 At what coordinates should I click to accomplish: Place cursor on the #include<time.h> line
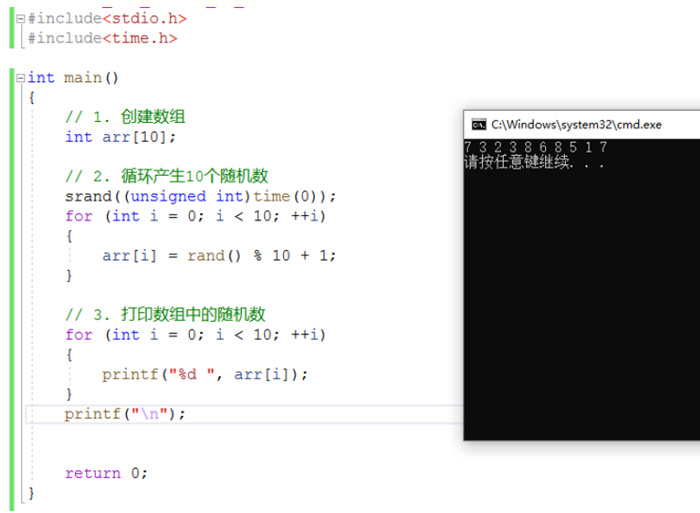[102, 38]
